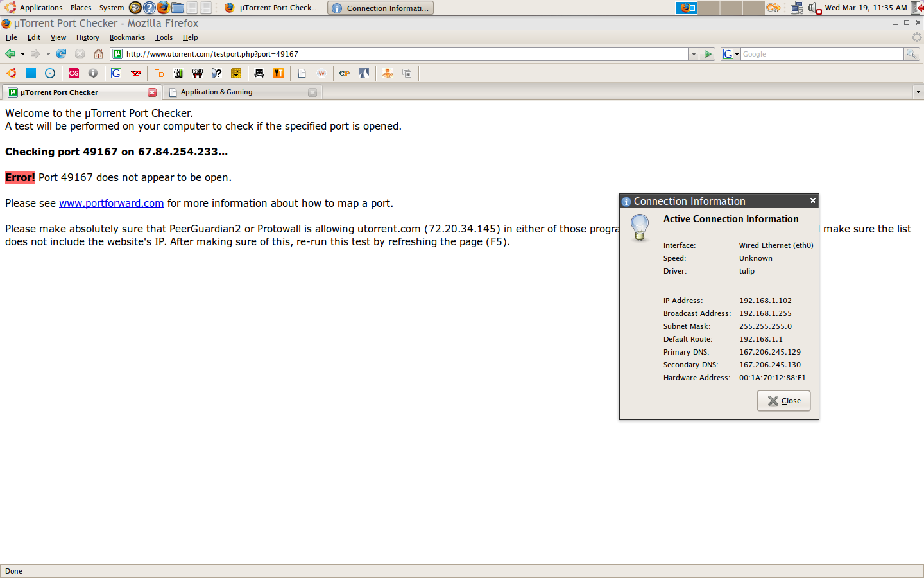Viewport: 924px width, 578px height.
Task: Activate Connection Information taskbar button
Action: point(381,8)
